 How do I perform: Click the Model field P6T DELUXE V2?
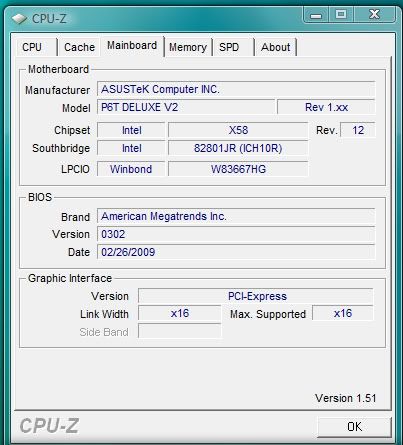(x=186, y=107)
